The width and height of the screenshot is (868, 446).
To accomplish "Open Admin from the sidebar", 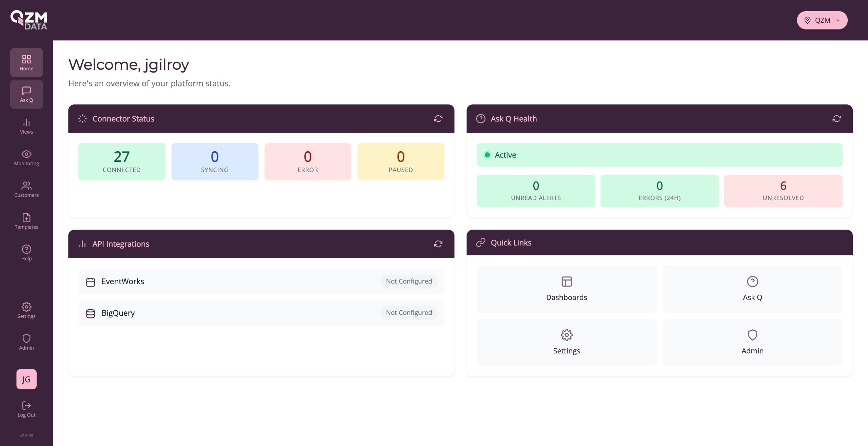I will pyautogui.click(x=26, y=342).
